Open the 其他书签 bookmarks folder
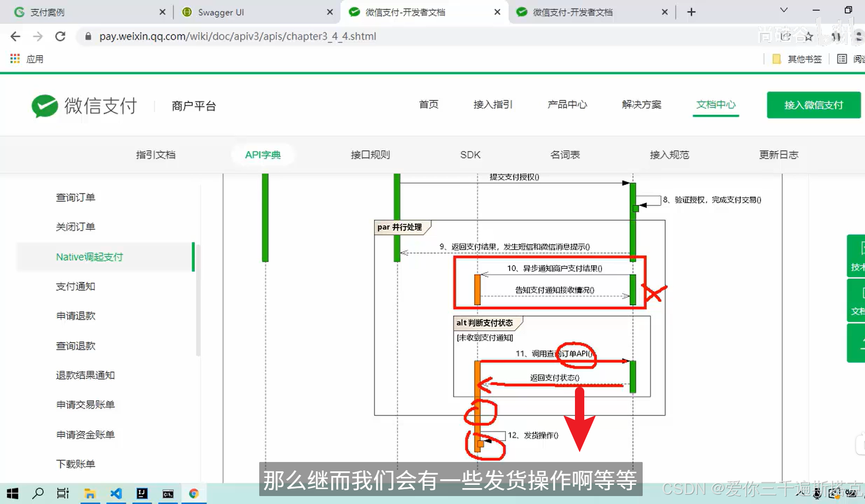The width and height of the screenshot is (865, 504). coord(797,59)
